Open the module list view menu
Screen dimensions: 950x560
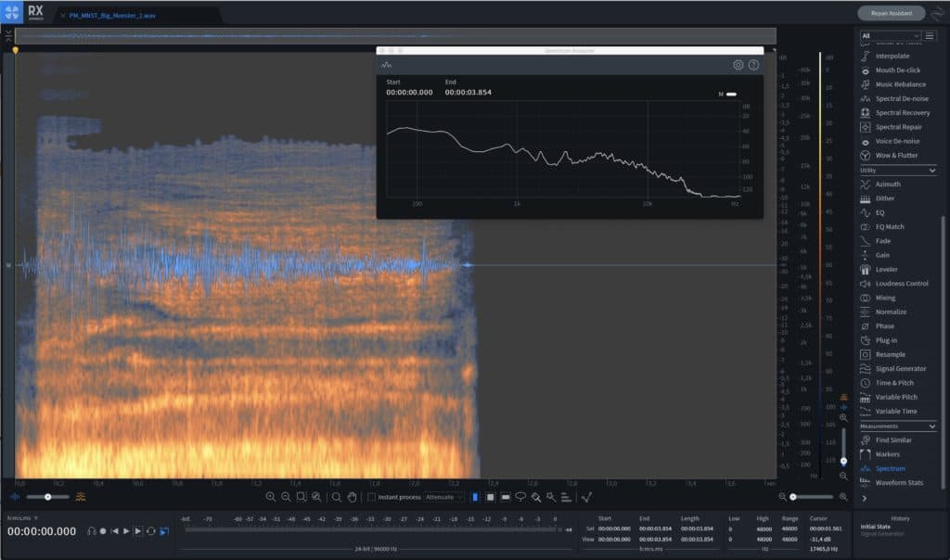tap(930, 36)
